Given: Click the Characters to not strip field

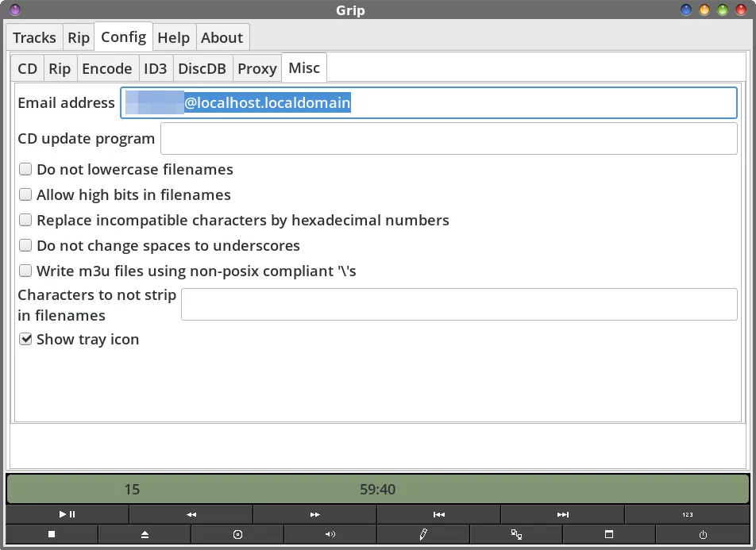Looking at the screenshot, I should [x=459, y=304].
